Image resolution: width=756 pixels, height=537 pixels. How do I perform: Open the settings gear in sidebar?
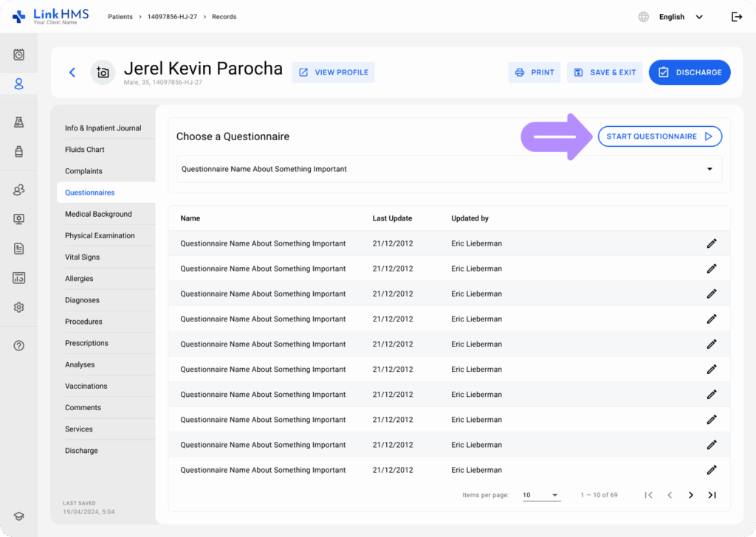(x=19, y=308)
